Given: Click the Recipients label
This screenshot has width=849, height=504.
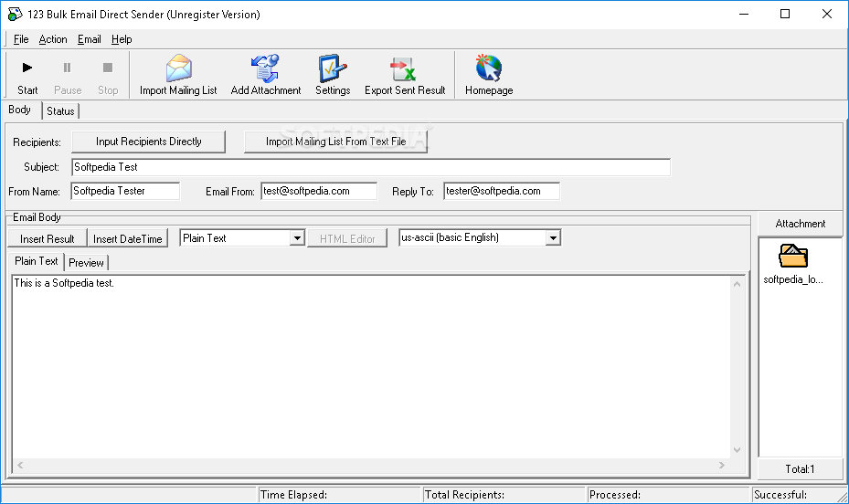Looking at the screenshot, I should [37, 142].
